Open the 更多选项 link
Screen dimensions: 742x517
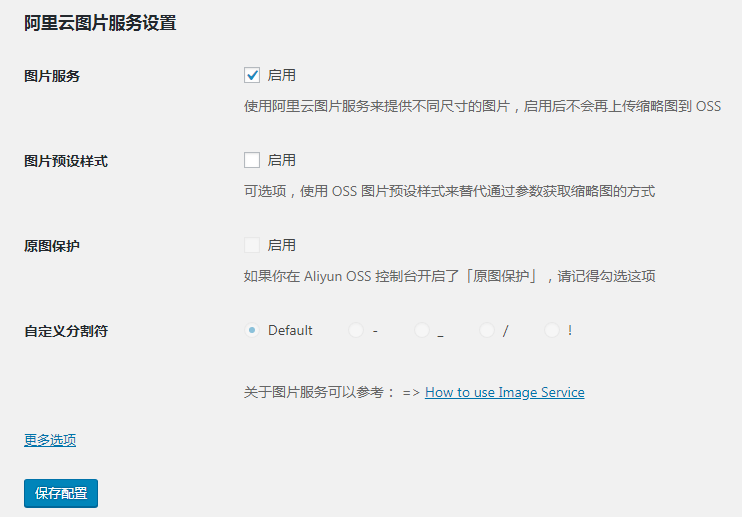[x=50, y=440]
